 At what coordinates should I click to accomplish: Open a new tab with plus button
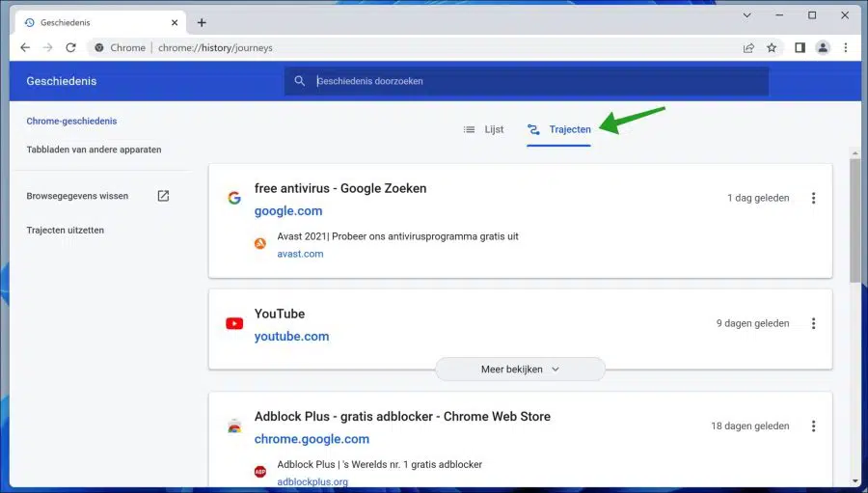point(202,23)
